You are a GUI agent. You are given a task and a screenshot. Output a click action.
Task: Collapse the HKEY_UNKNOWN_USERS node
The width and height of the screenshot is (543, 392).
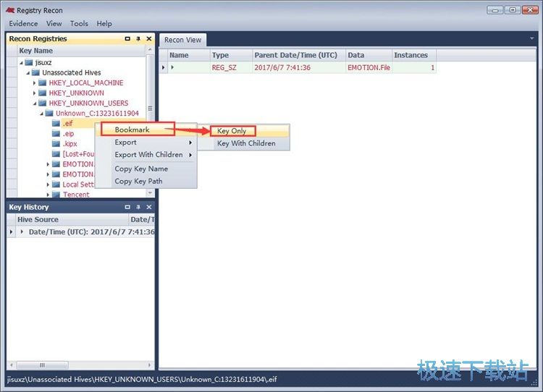click(35, 103)
